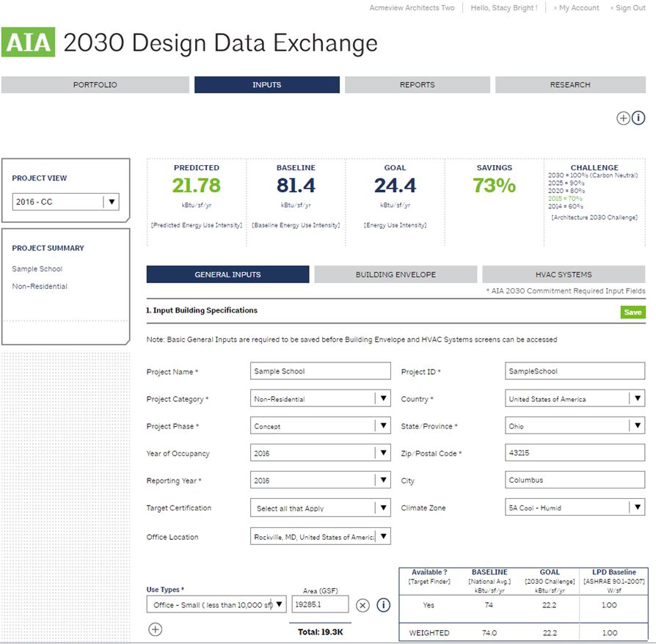This screenshot has width=656, height=644.
Task: Click the Project Name input field
Action: pos(320,372)
